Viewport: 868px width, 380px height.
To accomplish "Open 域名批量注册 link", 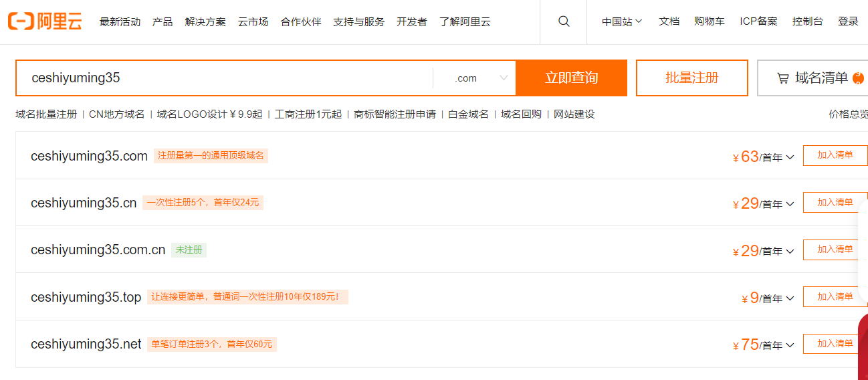I will click(x=46, y=114).
